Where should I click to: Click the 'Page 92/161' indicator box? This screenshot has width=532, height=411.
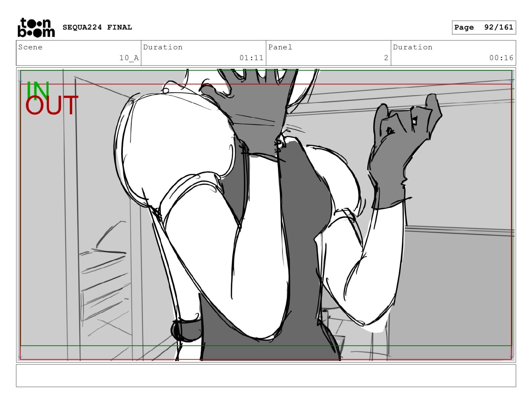pos(484,28)
